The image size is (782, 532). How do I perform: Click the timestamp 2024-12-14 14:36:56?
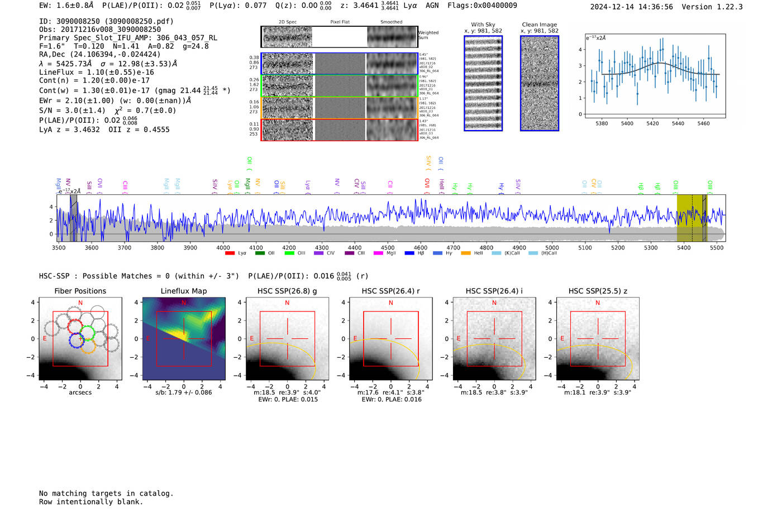(x=631, y=7)
